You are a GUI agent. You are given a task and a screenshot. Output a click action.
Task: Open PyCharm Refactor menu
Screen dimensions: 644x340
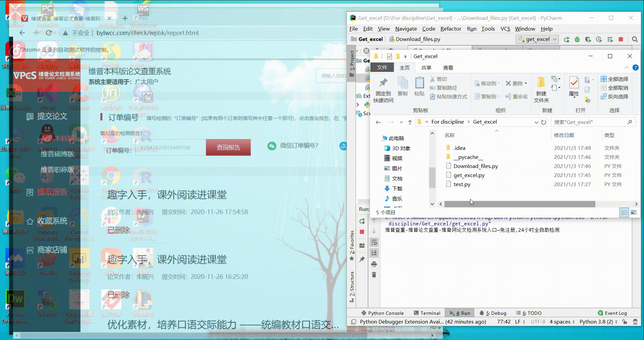coord(451,29)
